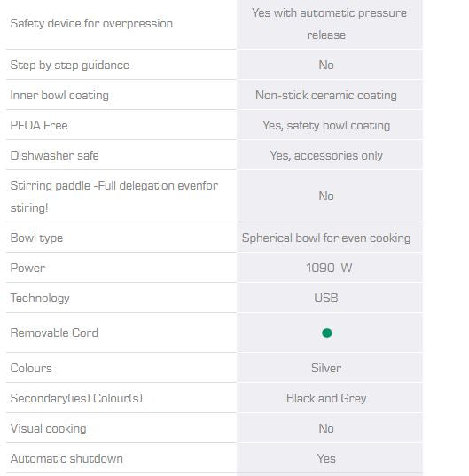Select the 'Visual cooking' label
469x476 pixels.
click(48, 428)
